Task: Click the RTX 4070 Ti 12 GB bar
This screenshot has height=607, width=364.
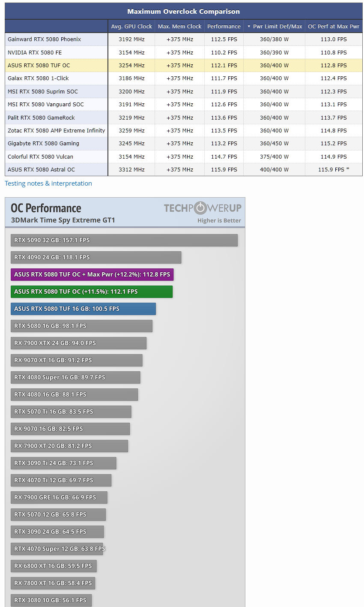Action: click(61, 480)
